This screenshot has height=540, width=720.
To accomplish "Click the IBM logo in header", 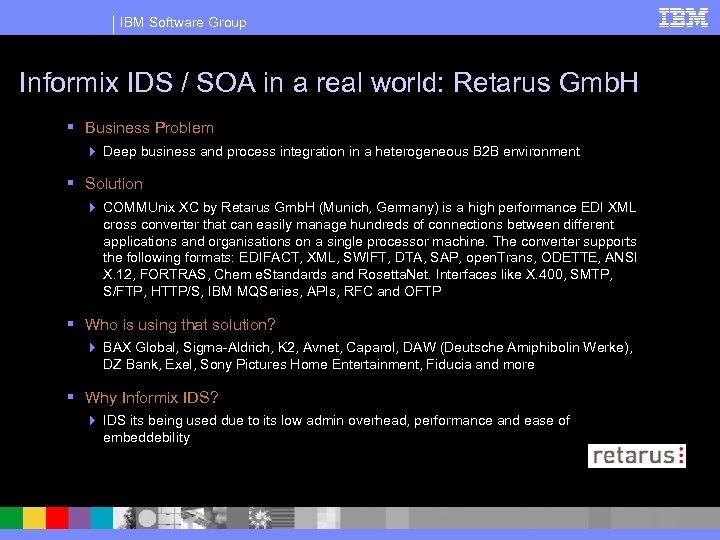I will click(x=683, y=18).
